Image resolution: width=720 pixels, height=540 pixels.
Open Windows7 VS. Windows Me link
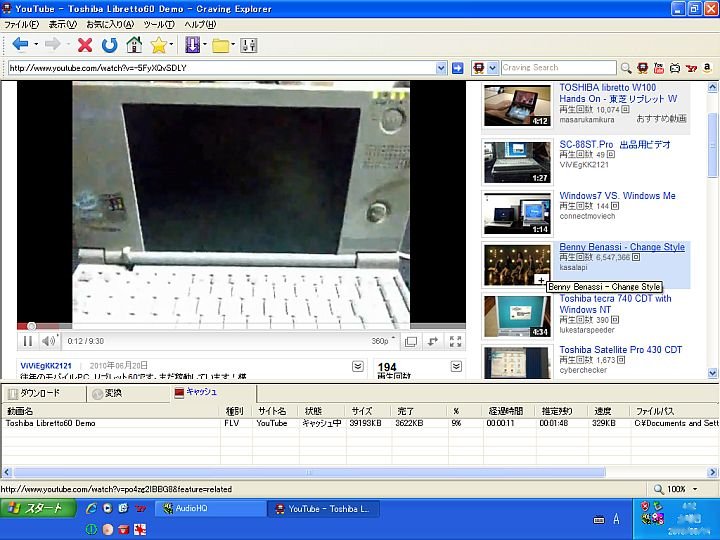point(617,196)
